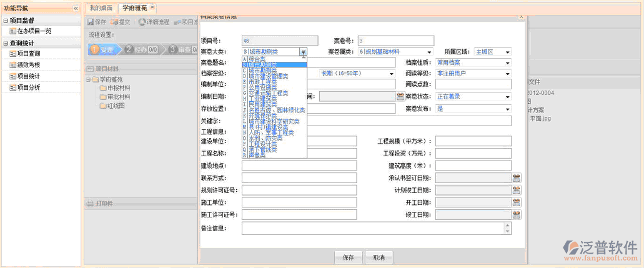Open calendar picker for 计划竣工日期

pyautogui.click(x=517, y=190)
